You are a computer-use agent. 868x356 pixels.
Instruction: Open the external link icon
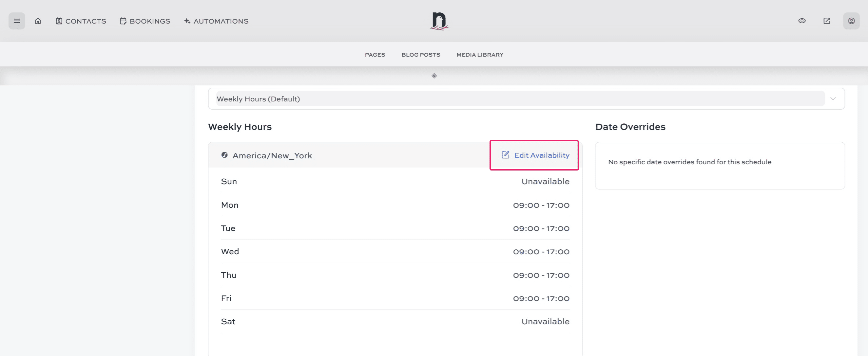click(827, 21)
